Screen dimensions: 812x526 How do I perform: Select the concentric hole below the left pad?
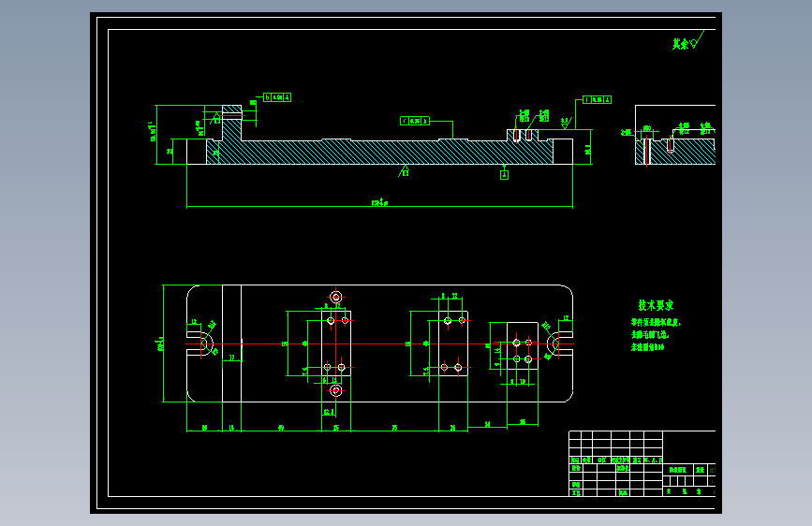pos(335,390)
